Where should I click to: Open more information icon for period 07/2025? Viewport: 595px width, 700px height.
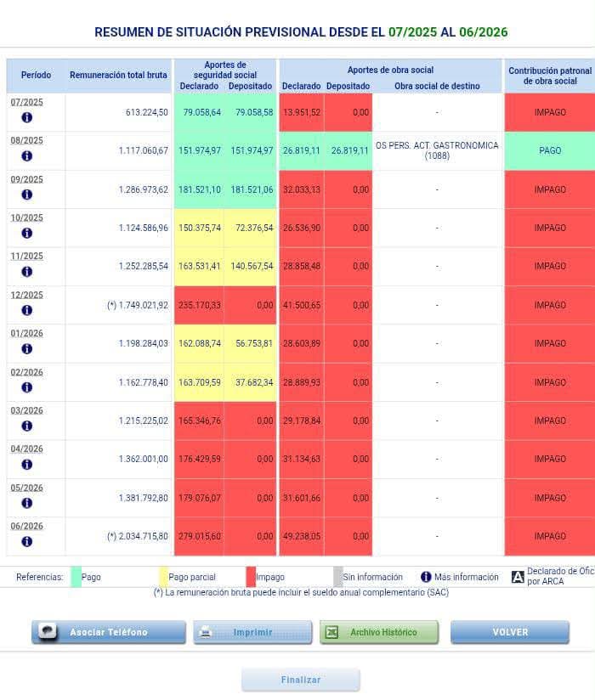click(27, 117)
